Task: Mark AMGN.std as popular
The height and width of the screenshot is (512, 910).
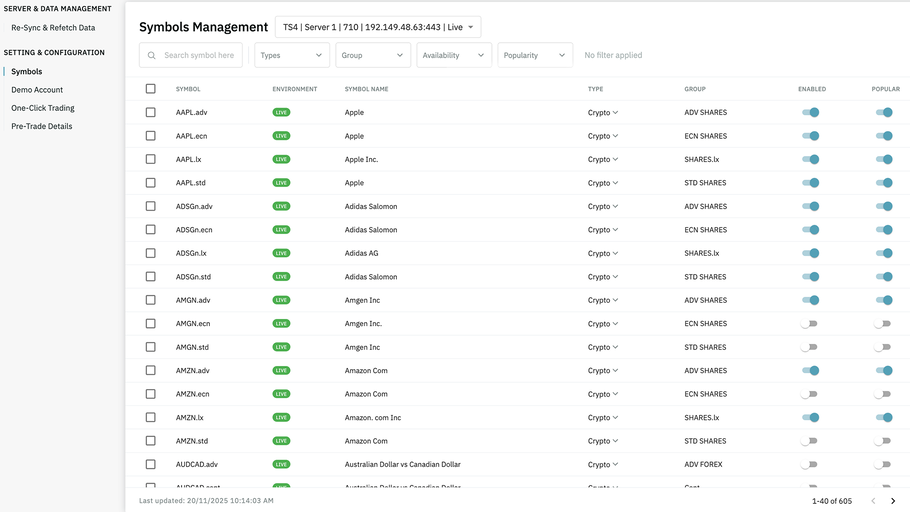Action: click(x=883, y=347)
